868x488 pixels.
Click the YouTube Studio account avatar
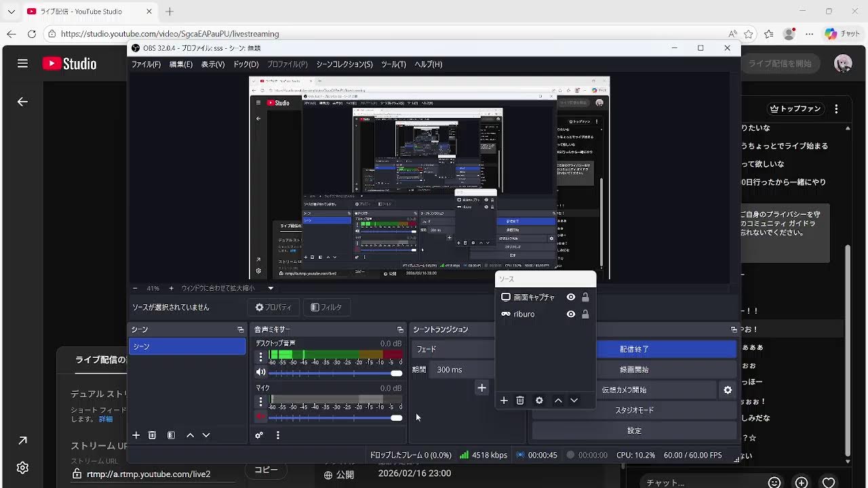click(x=843, y=64)
